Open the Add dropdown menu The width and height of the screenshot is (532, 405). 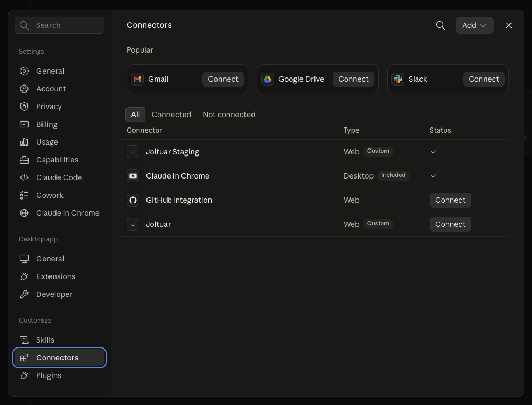[x=474, y=25]
